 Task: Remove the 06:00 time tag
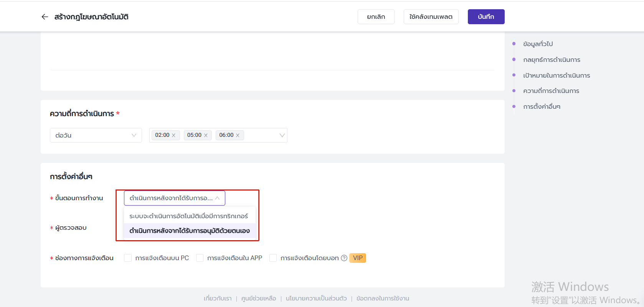click(x=238, y=135)
